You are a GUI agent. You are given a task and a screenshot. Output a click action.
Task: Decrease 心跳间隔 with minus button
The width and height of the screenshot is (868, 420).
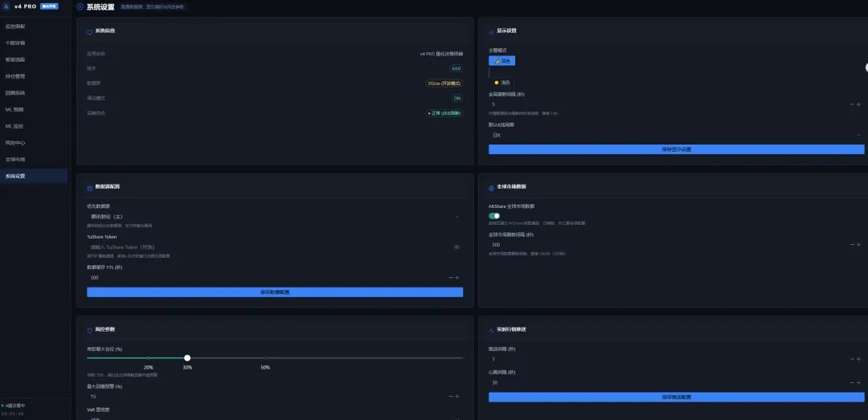pyautogui.click(x=852, y=382)
